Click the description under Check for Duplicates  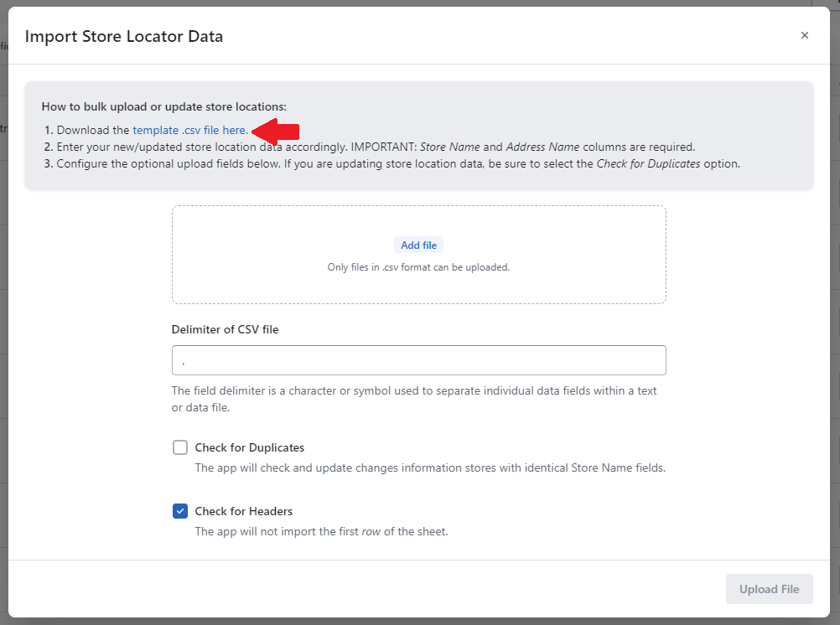[x=430, y=468]
